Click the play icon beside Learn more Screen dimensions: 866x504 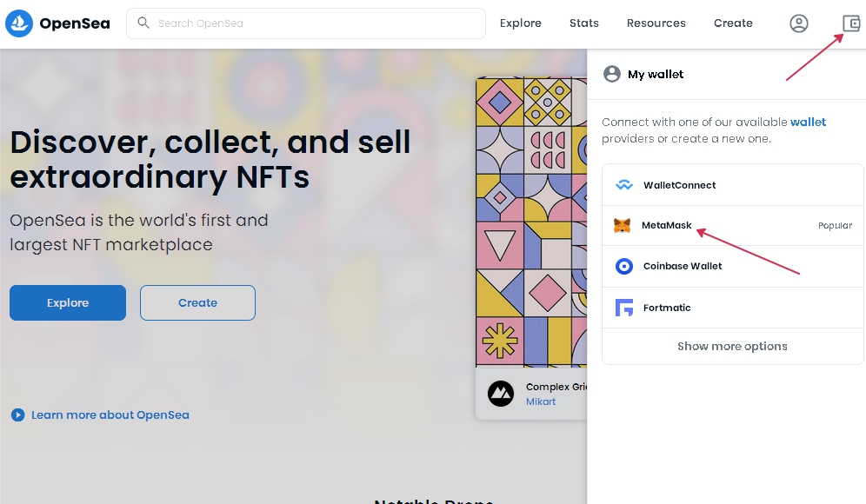(17, 415)
